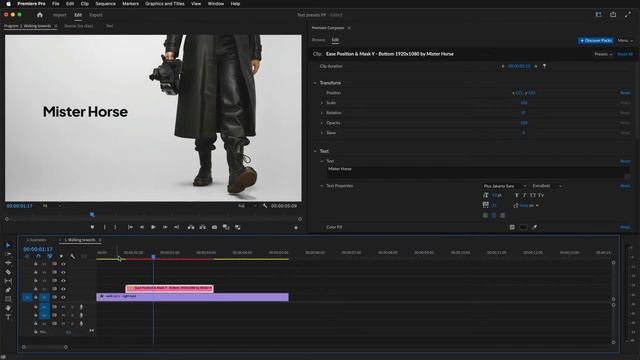640x360 pixels.
Task: Click the Discover Packs button
Action: [596, 40]
